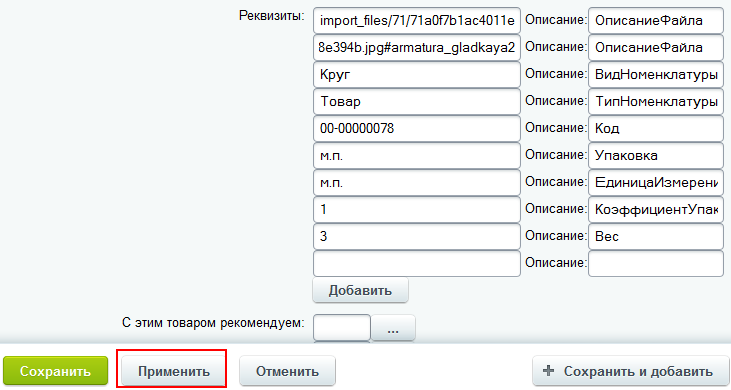This screenshot has height=390, width=731.
Task: Focus the Упаковка description field
Action: pyautogui.click(x=656, y=156)
